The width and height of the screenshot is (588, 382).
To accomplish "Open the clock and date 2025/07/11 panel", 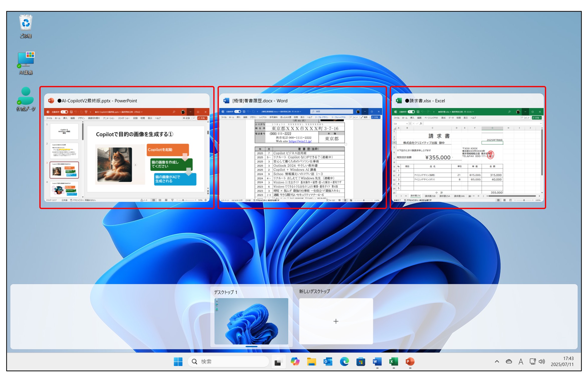I will pos(562,361).
